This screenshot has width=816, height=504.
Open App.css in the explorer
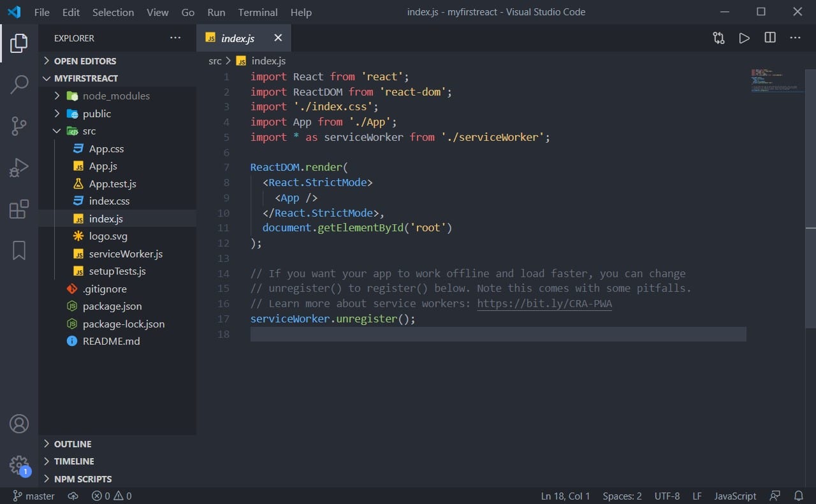click(117, 149)
